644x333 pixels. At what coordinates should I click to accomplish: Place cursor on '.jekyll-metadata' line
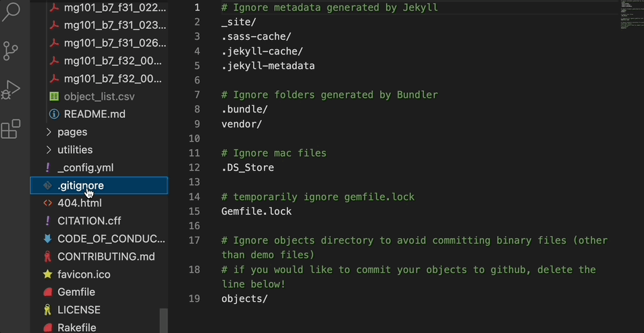[268, 65]
